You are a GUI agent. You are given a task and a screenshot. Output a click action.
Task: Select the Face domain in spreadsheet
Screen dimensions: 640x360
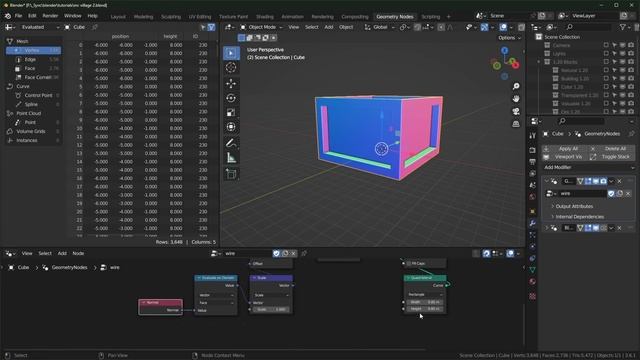(33, 69)
